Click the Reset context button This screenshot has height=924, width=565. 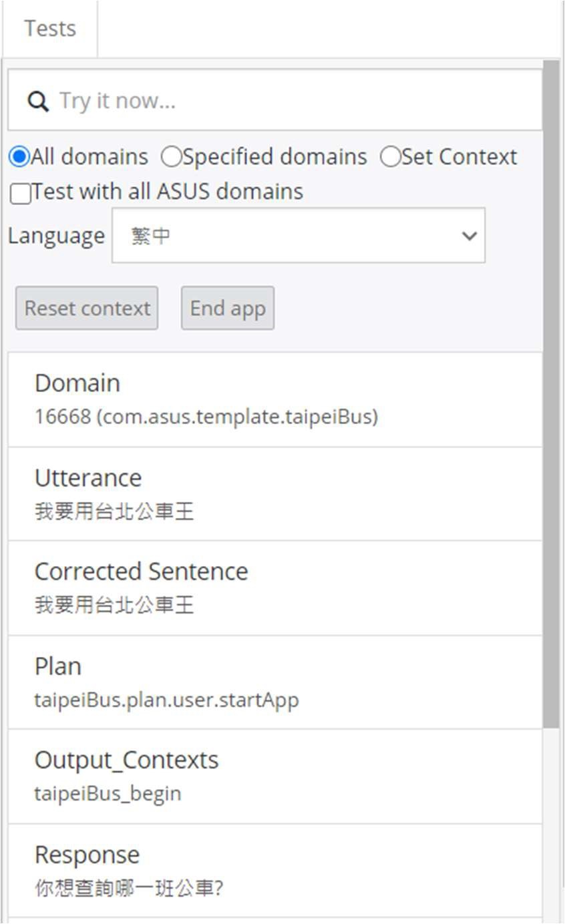click(x=87, y=308)
